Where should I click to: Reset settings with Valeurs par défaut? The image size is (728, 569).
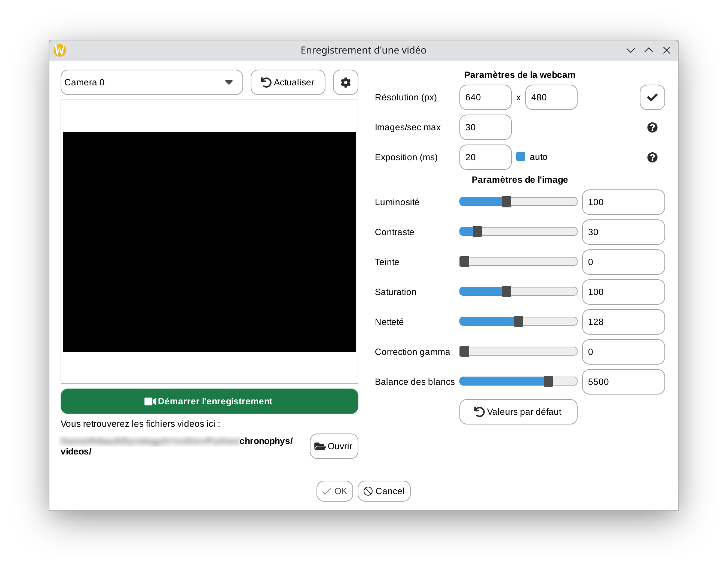pos(518,412)
